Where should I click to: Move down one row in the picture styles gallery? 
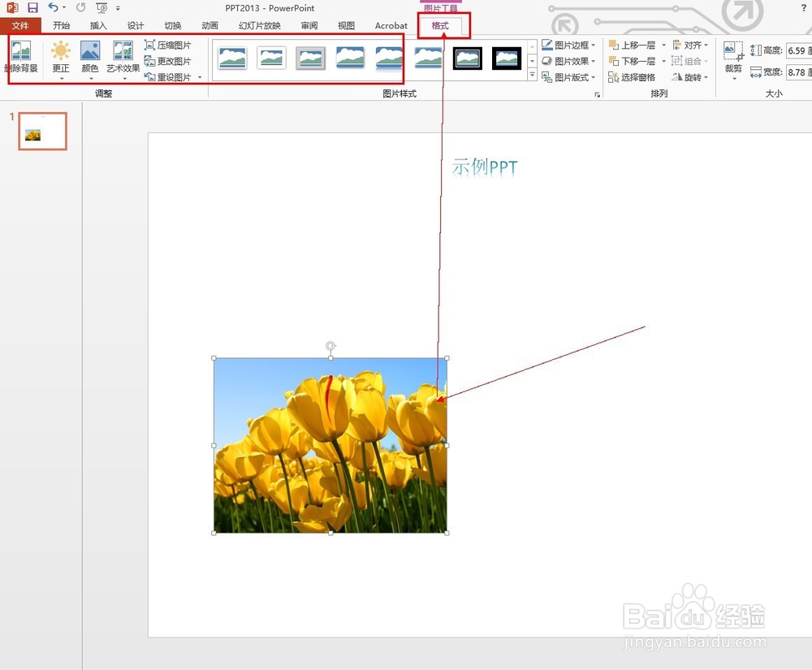click(x=532, y=61)
